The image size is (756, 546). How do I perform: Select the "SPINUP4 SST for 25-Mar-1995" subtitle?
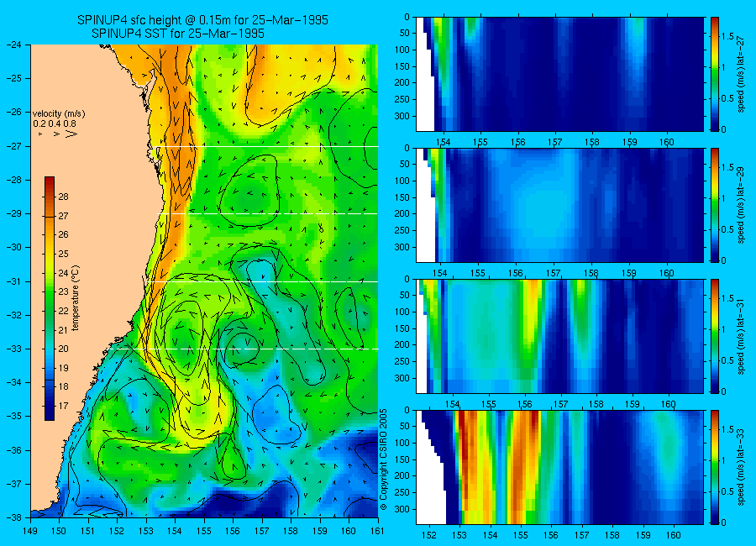[x=178, y=34]
